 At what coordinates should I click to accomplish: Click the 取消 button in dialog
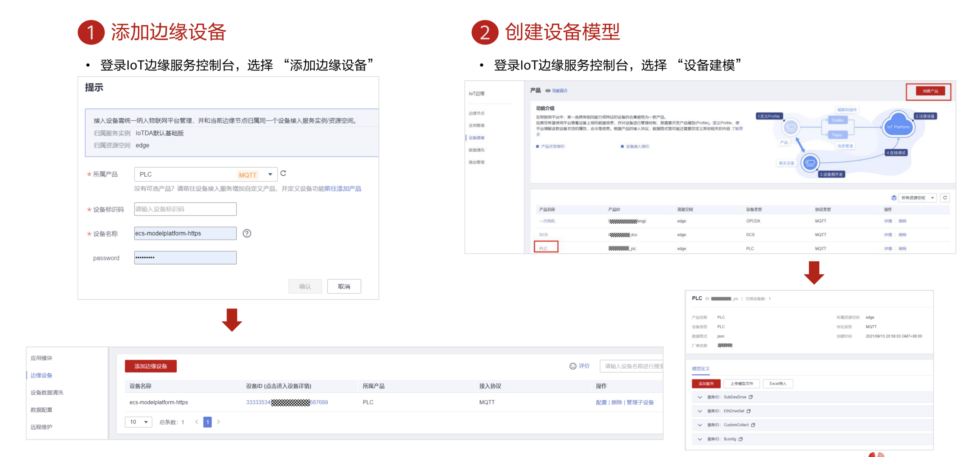pos(344,286)
